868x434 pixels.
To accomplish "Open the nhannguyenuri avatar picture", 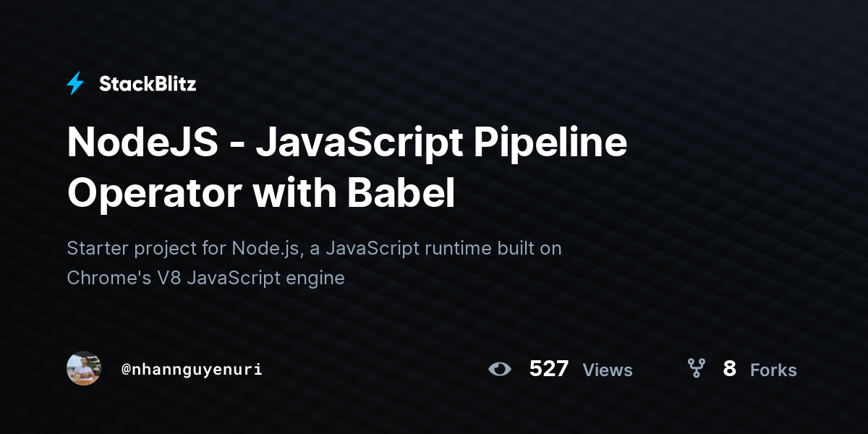I will 84,369.
